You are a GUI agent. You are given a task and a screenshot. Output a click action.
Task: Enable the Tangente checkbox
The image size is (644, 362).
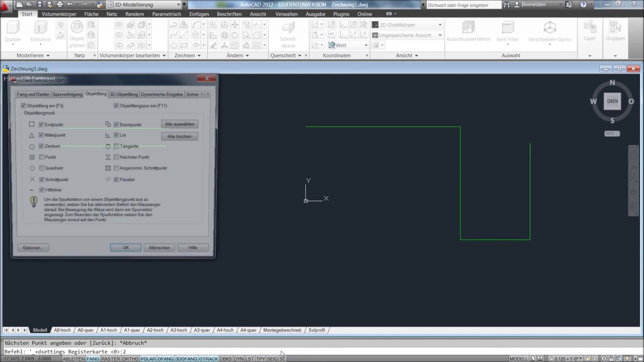(x=116, y=146)
